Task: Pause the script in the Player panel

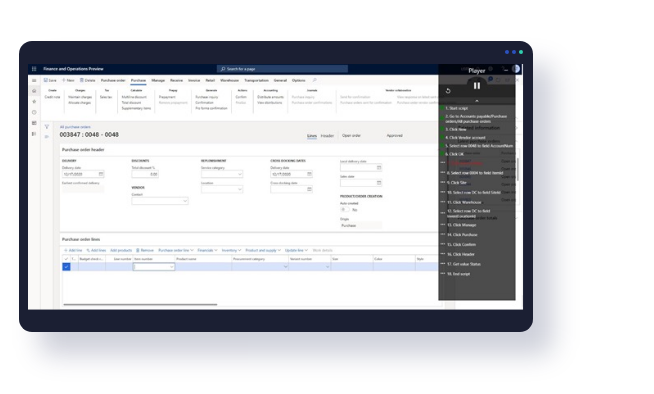Action: pos(477,85)
